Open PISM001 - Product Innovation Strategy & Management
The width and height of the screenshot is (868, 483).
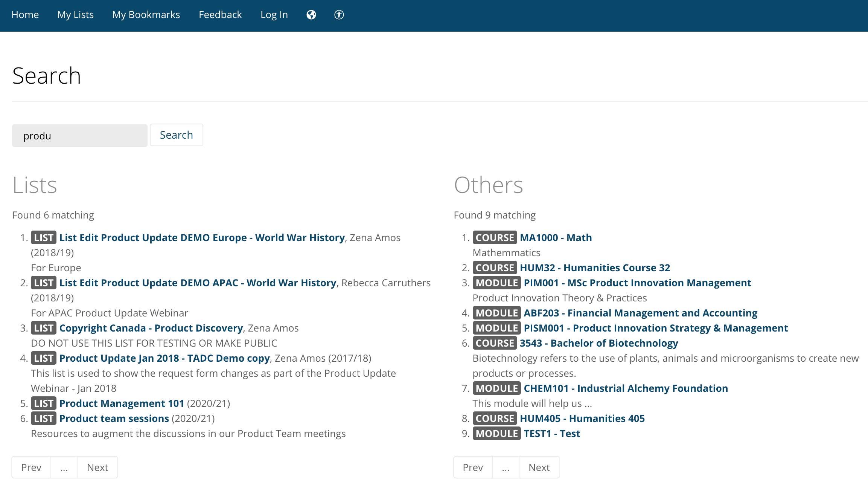[656, 328]
